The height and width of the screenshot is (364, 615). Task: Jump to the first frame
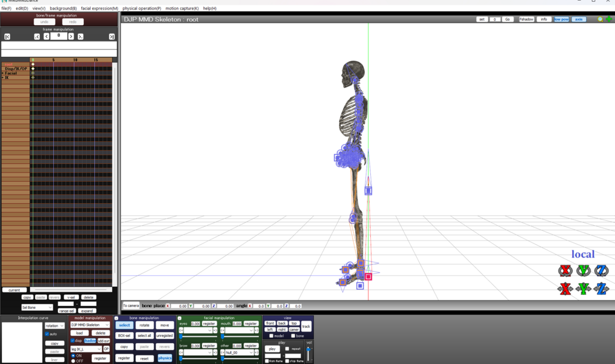[x=7, y=37]
